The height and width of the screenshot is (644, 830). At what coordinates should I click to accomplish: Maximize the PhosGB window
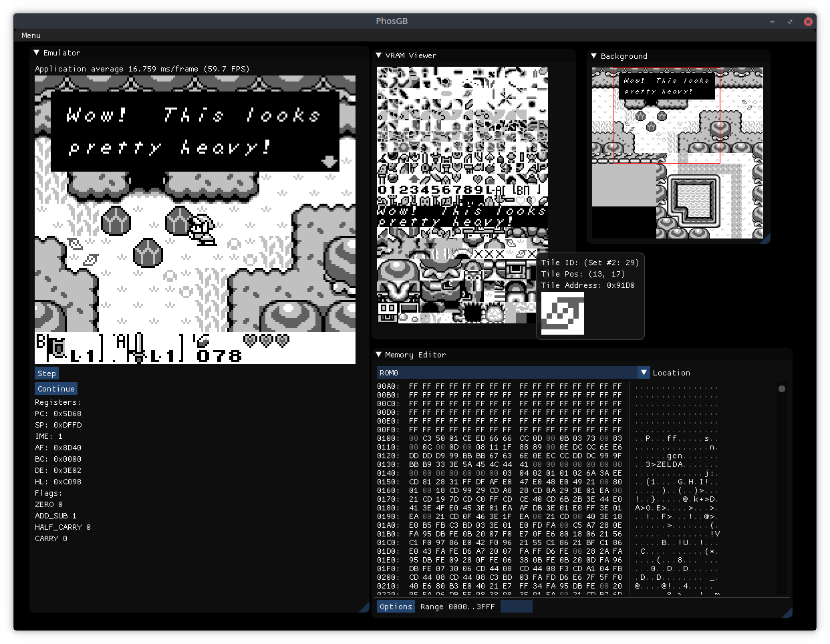pyautogui.click(x=790, y=21)
